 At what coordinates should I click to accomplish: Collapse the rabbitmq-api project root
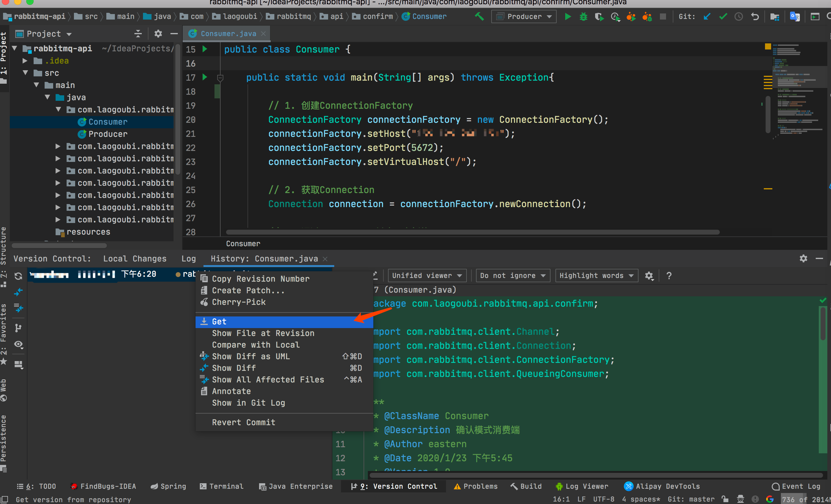(14, 49)
